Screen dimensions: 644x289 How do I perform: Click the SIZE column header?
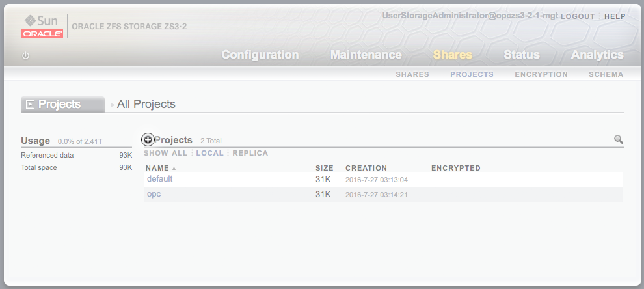point(325,168)
